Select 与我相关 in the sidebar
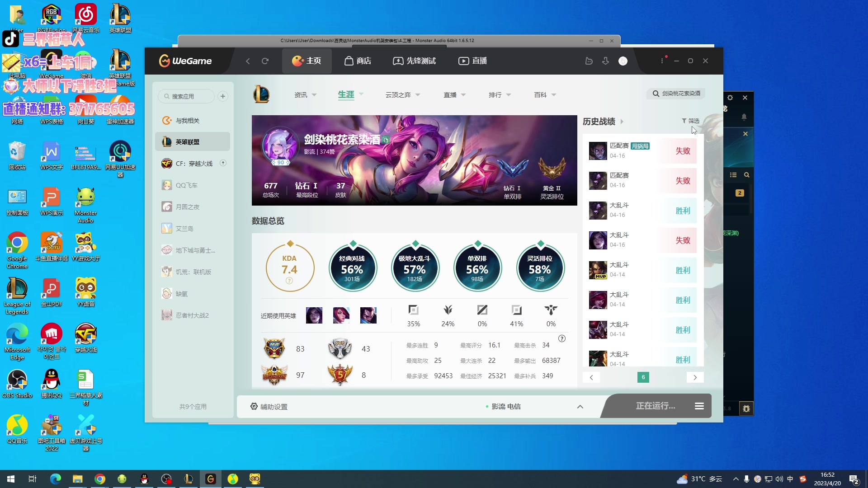868x488 pixels. pyautogui.click(x=192, y=120)
